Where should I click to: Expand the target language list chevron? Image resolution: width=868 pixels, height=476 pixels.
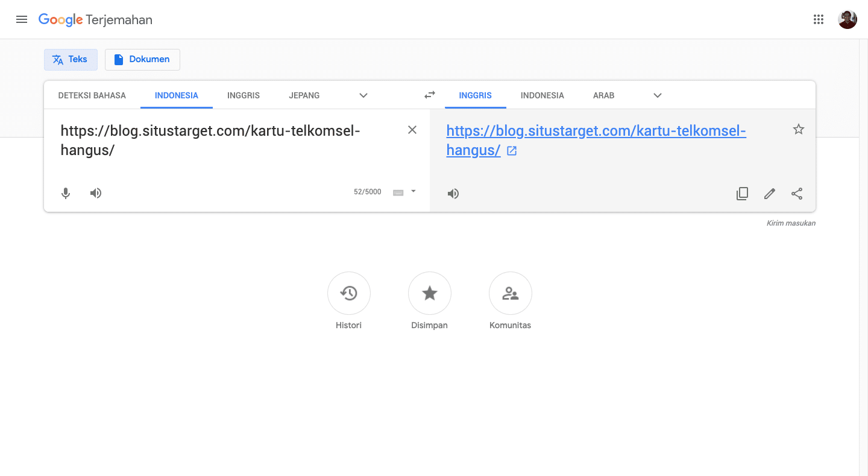pos(658,95)
